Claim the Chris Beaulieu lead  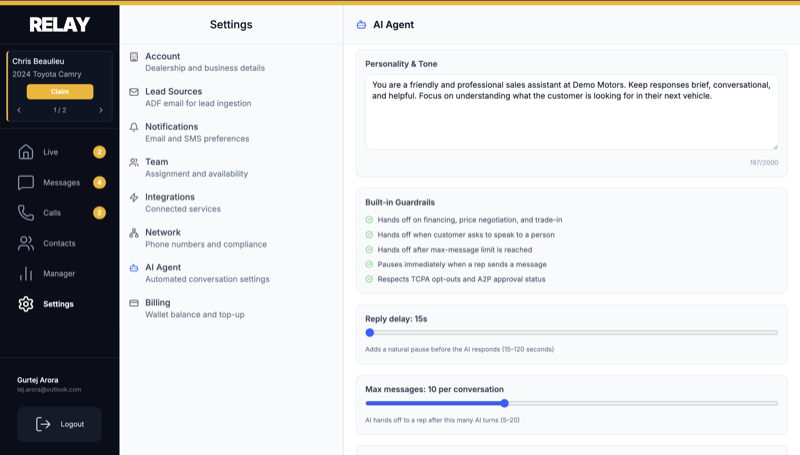(x=60, y=92)
